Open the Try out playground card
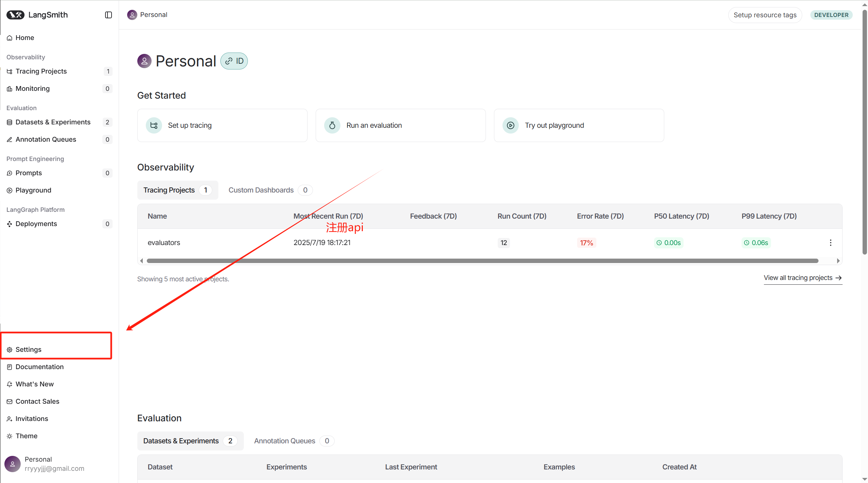The image size is (868, 483). click(579, 125)
